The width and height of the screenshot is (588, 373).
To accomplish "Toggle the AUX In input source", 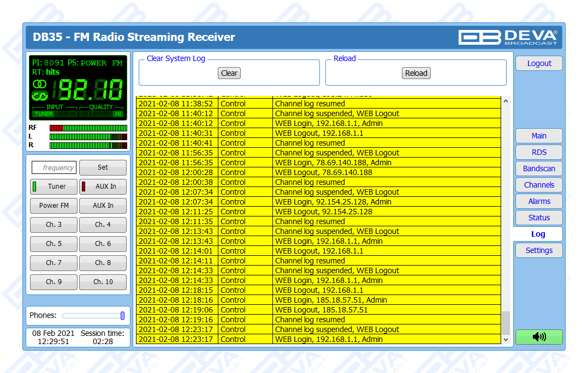I will tap(103, 186).
